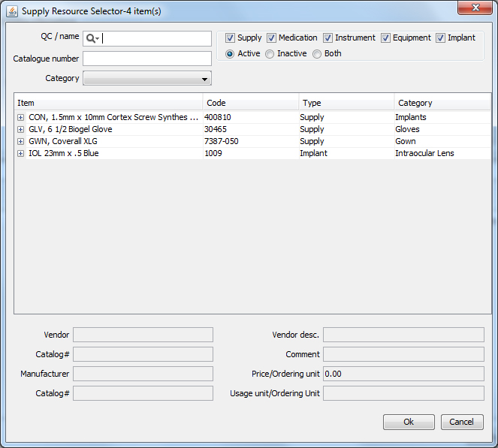Sort by the Type column header
The height and width of the screenshot is (448, 498).
click(346, 103)
